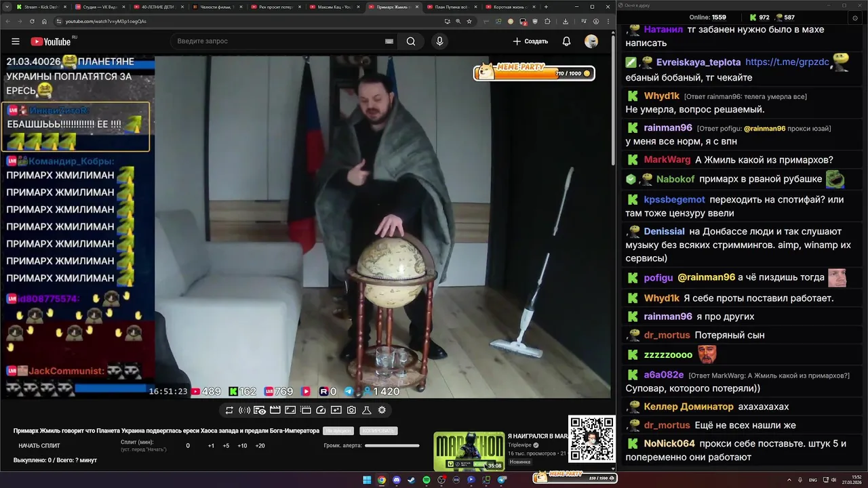Open chat window settings gear at top right
The image size is (868, 488).
pos(854,18)
